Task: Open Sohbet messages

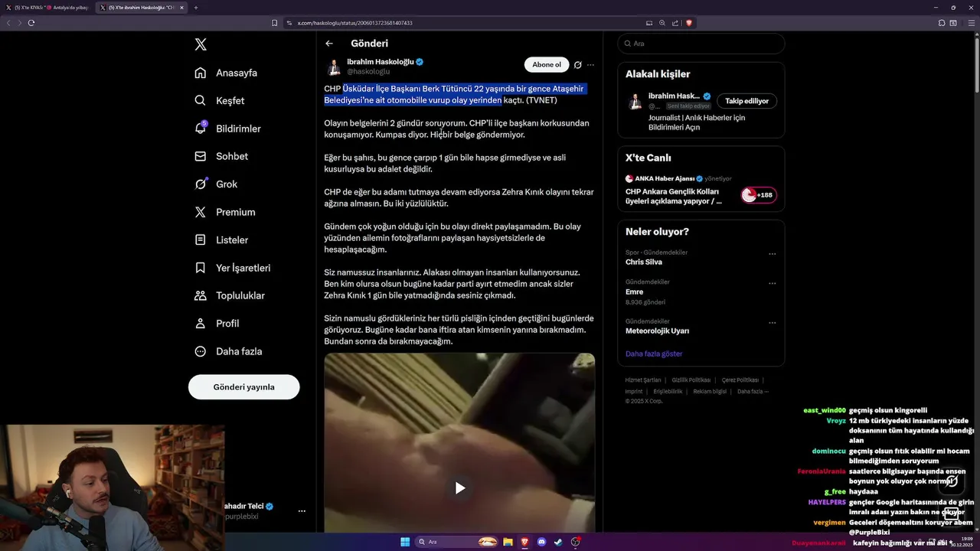Action: (x=221, y=156)
